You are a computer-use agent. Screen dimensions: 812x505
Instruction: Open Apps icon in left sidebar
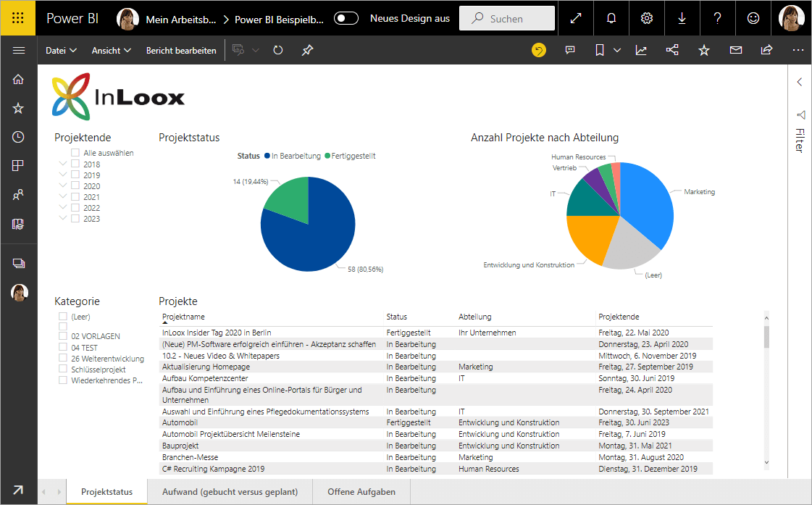[18, 166]
